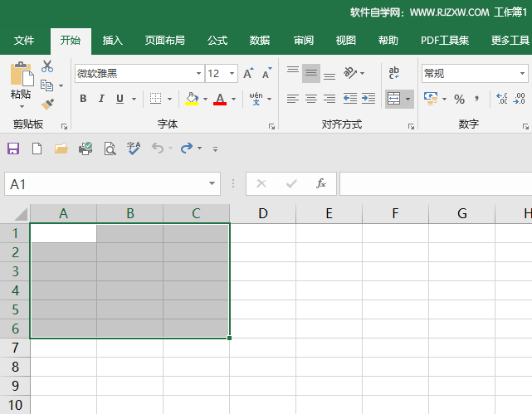Switch to 公式 tab

click(217, 41)
